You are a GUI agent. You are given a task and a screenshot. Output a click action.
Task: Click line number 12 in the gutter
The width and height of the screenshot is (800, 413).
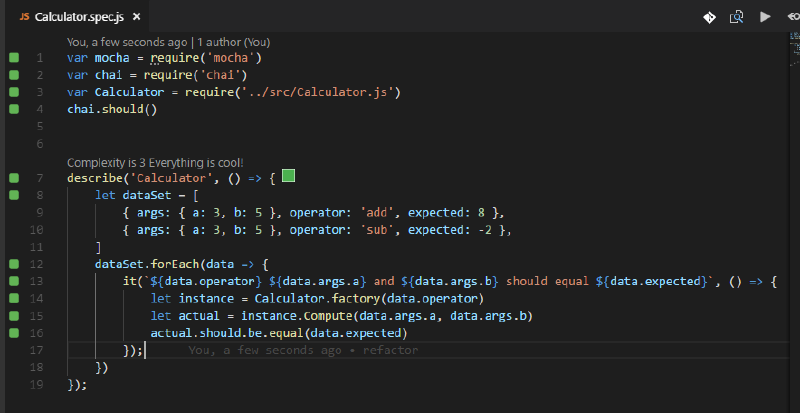pyautogui.click(x=38, y=264)
